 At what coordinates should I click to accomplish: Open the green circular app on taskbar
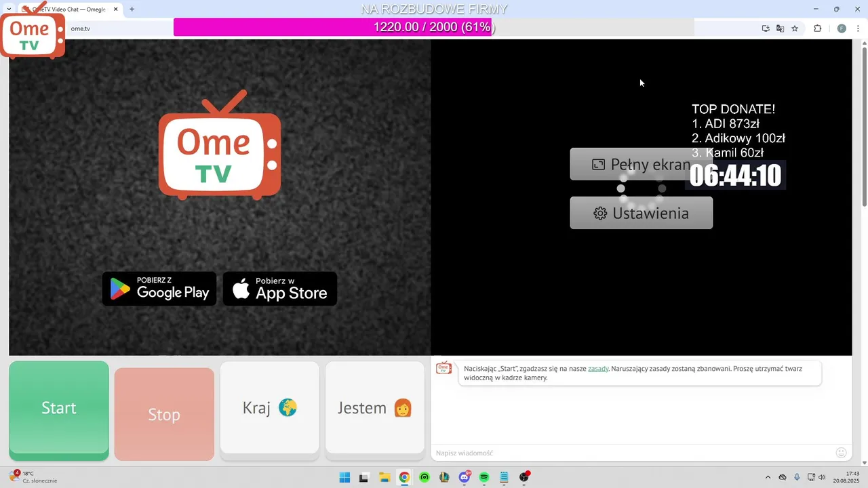point(425,477)
